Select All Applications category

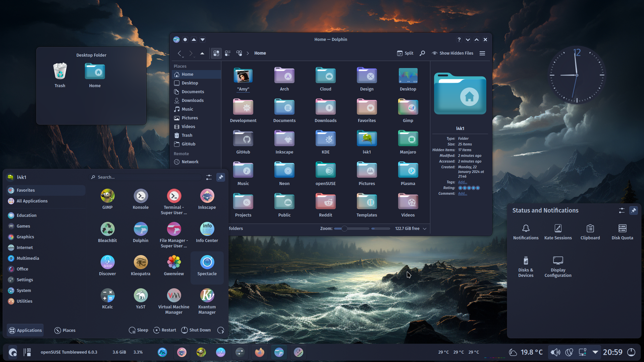tap(46, 201)
